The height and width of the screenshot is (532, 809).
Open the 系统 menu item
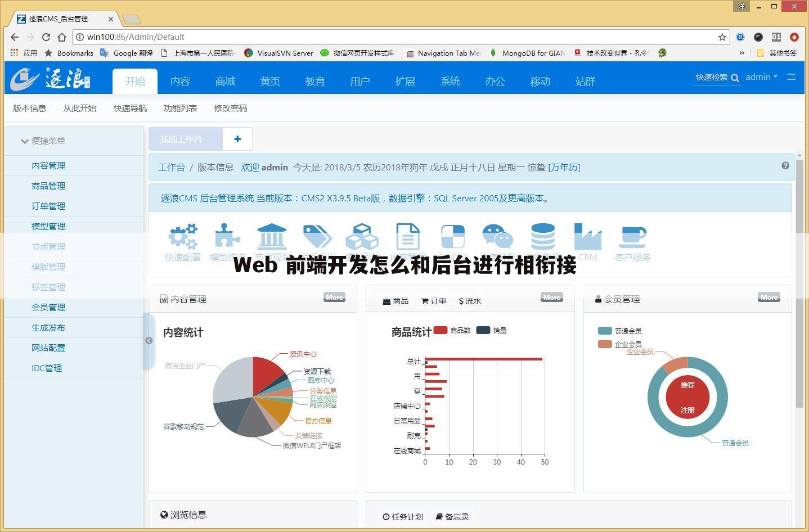450,81
